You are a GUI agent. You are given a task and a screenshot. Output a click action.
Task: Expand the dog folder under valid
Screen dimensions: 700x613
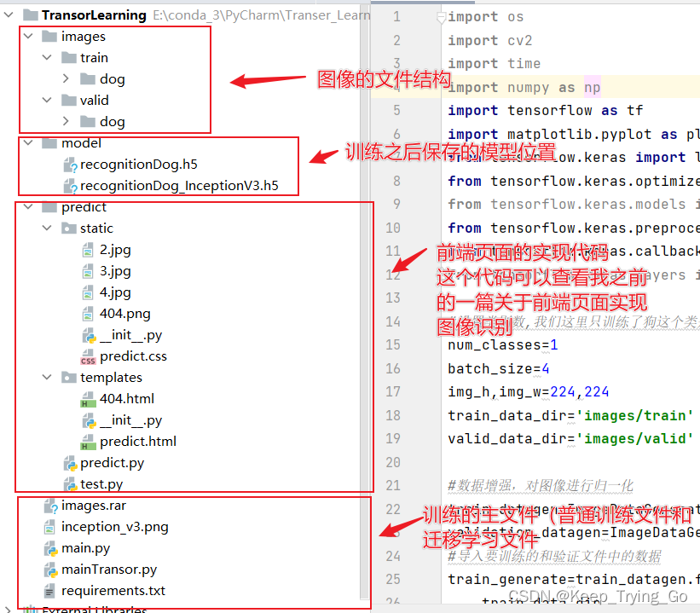click(66, 121)
